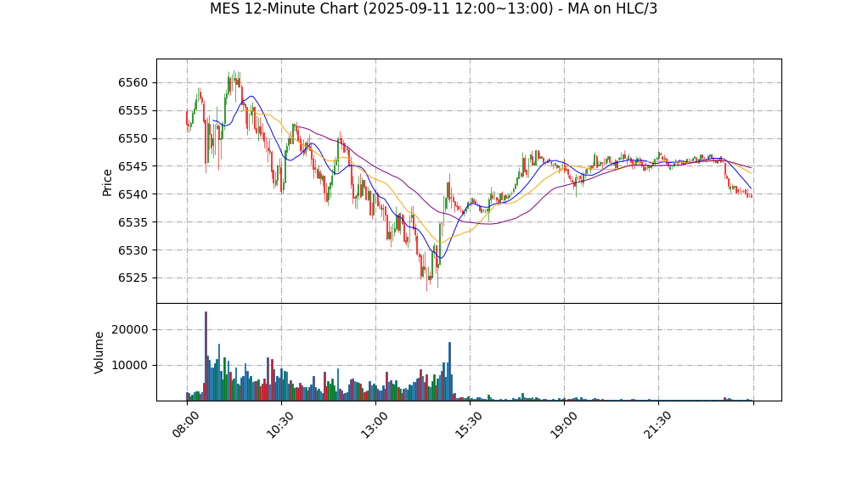This screenshot has width=868, height=488.
Task: Click the Price y-axis title
Action: (107, 182)
